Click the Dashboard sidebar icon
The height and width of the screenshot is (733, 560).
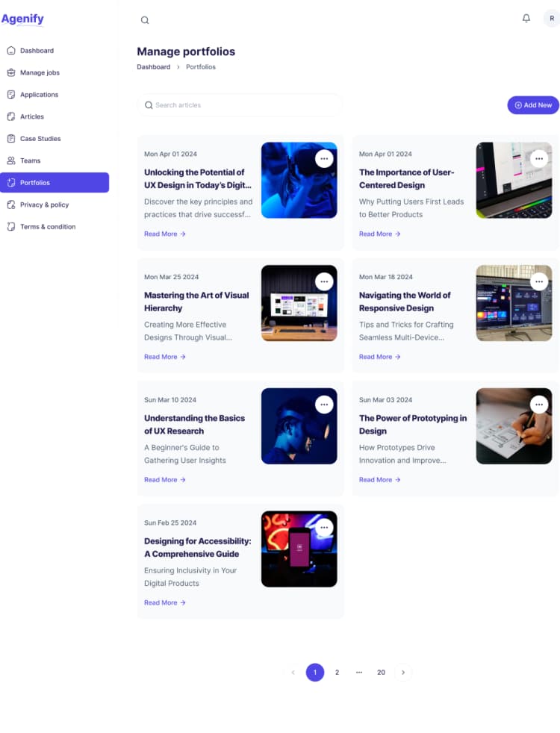coord(11,51)
